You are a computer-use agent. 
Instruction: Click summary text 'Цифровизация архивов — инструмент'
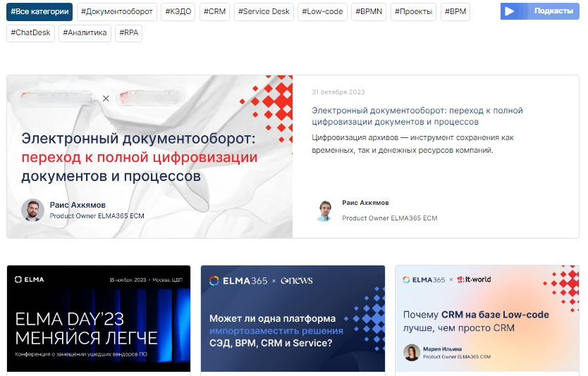click(x=412, y=144)
